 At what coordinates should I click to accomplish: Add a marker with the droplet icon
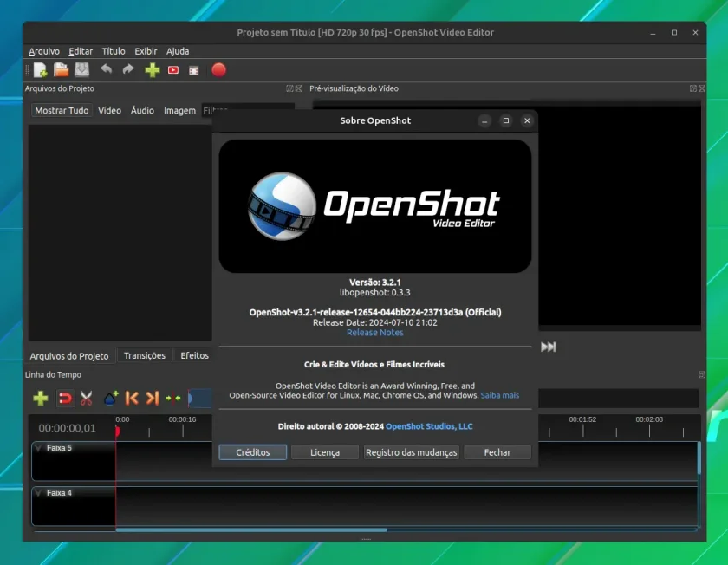click(x=111, y=398)
